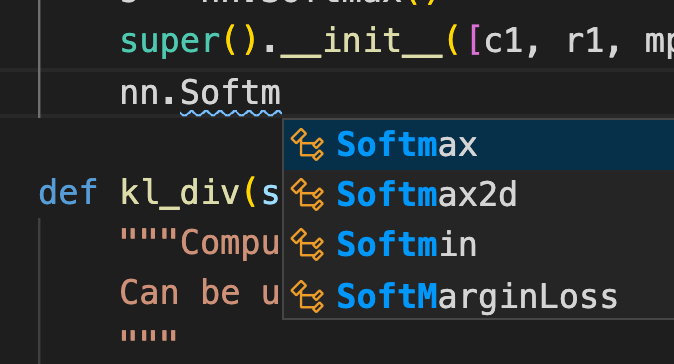The image size is (674, 364).
Task: Click the class icon beside Softmin
Action: (x=307, y=245)
